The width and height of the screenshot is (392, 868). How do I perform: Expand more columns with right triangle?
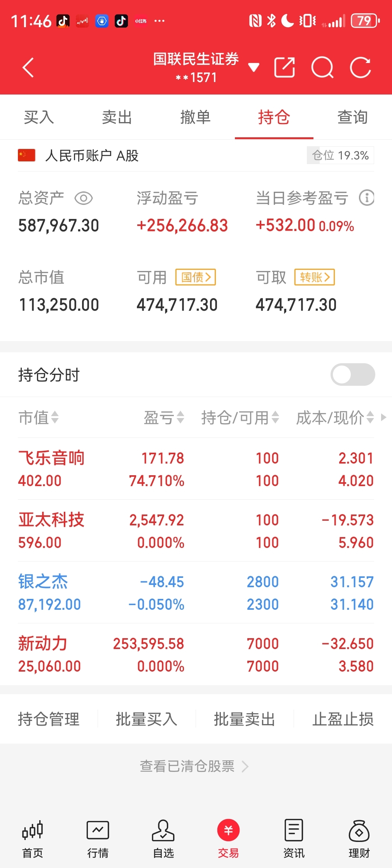pyautogui.click(x=383, y=417)
